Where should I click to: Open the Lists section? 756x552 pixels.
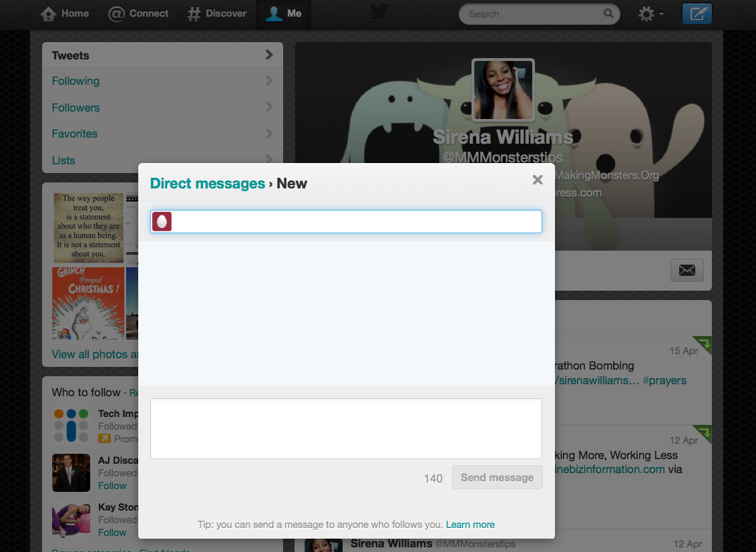[x=162, y=160]
